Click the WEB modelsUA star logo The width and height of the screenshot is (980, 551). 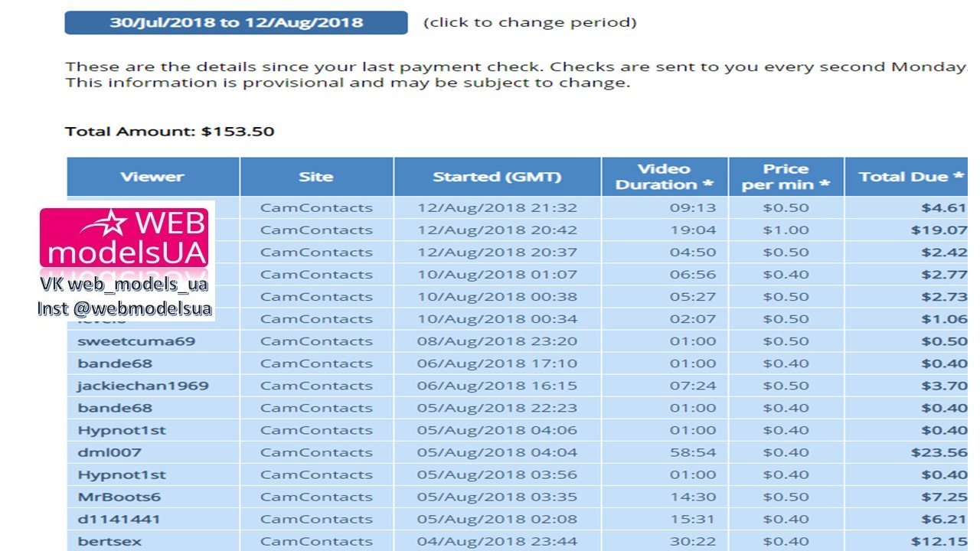point(124,238)
